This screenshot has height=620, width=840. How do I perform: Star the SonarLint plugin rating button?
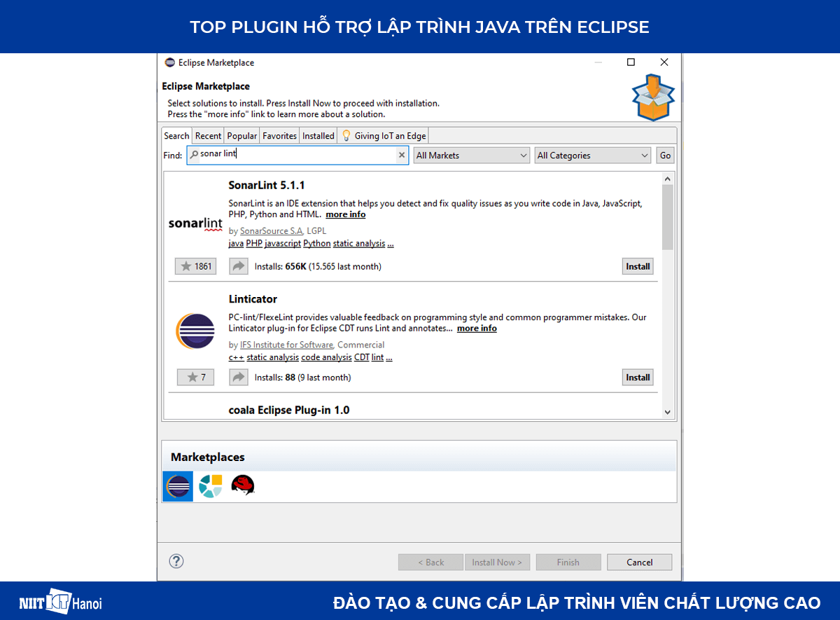[x=195, y=266]
